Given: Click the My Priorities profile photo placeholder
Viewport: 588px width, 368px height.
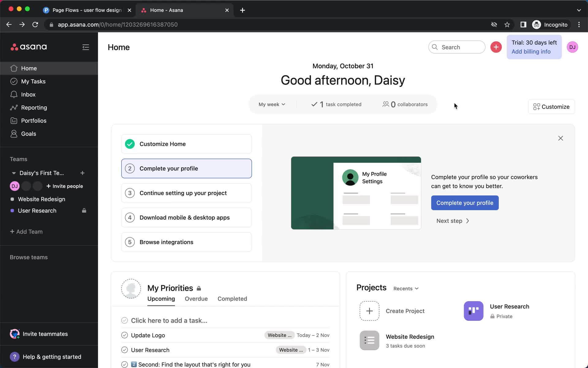Looking at the screenshot, I should coord(131,289).
